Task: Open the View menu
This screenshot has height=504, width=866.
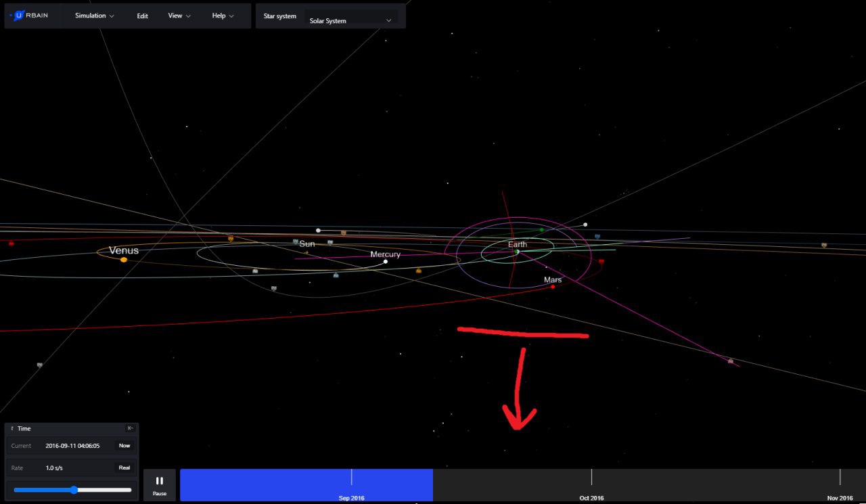Action: [x=179, y=16]
